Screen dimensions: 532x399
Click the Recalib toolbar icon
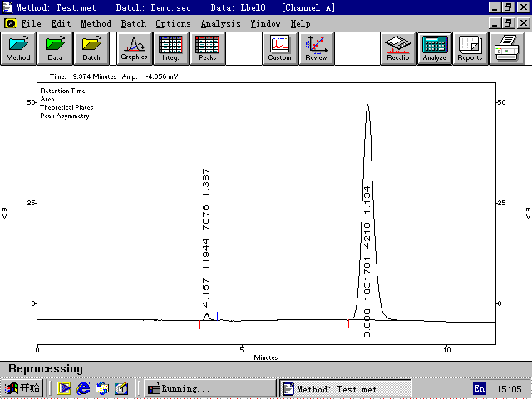point(398,48)
